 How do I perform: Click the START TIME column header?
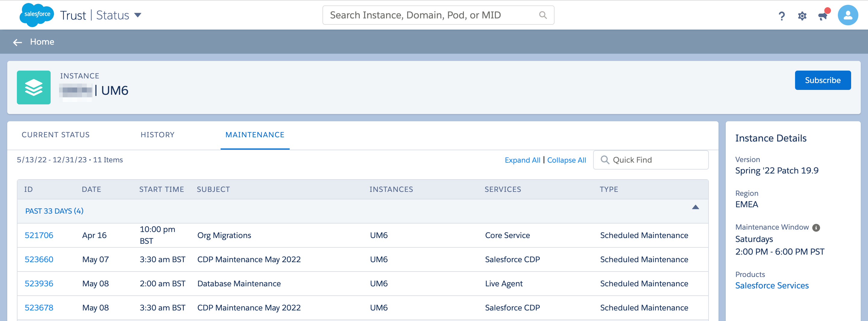pos(162,189)
